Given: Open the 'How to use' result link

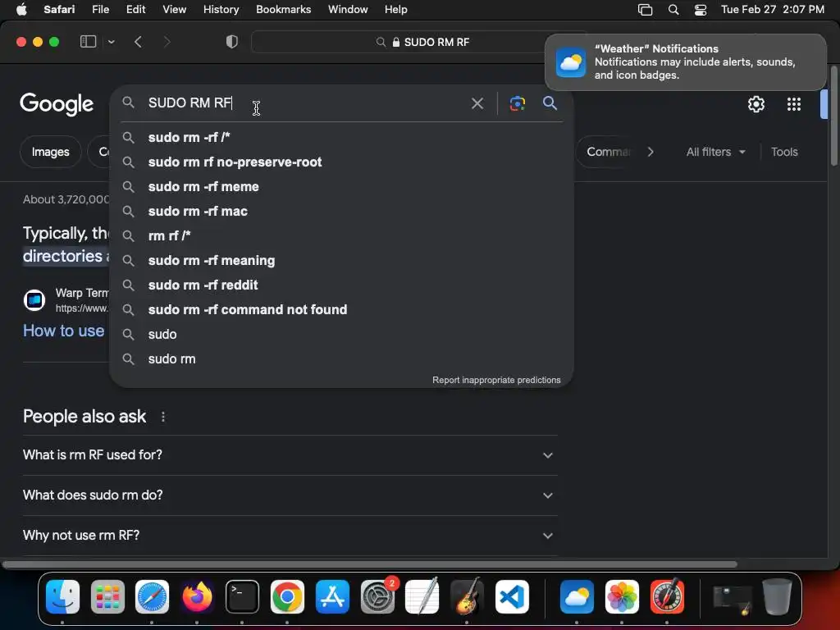Looking at the screenshot, I should (x=64, y=331).
